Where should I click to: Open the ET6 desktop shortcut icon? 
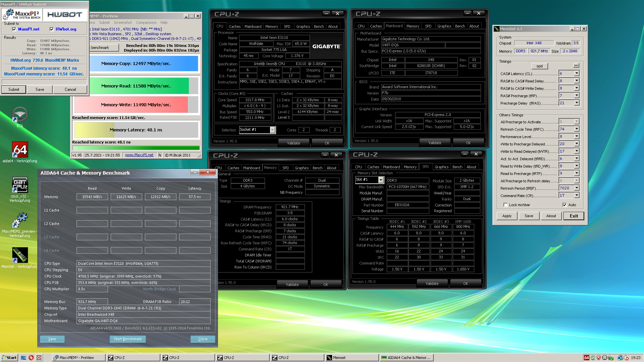tap(20, 115)
